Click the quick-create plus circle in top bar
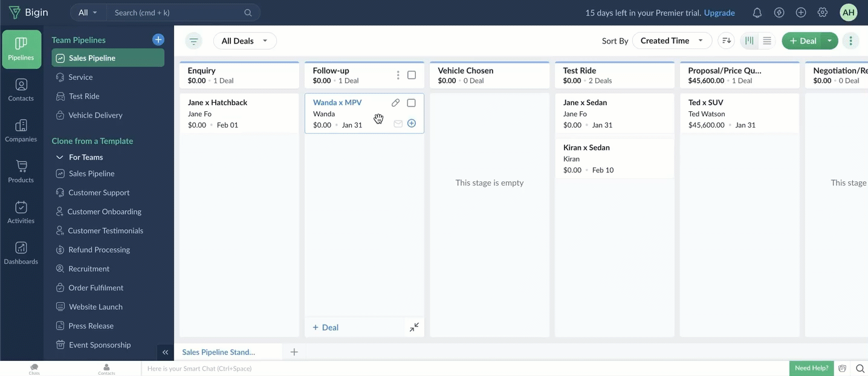The width and height of the screenshot is (868, 376). [x=801, y=12]
